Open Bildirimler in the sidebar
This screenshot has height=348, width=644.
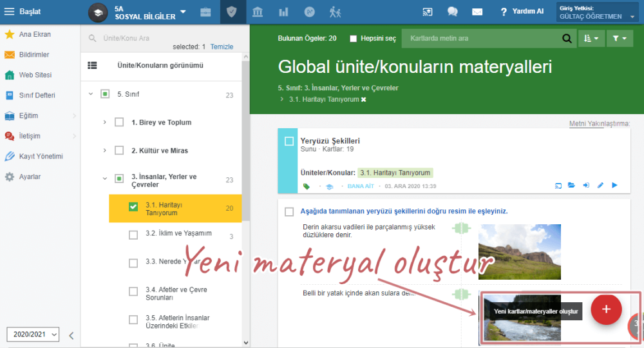34,55
